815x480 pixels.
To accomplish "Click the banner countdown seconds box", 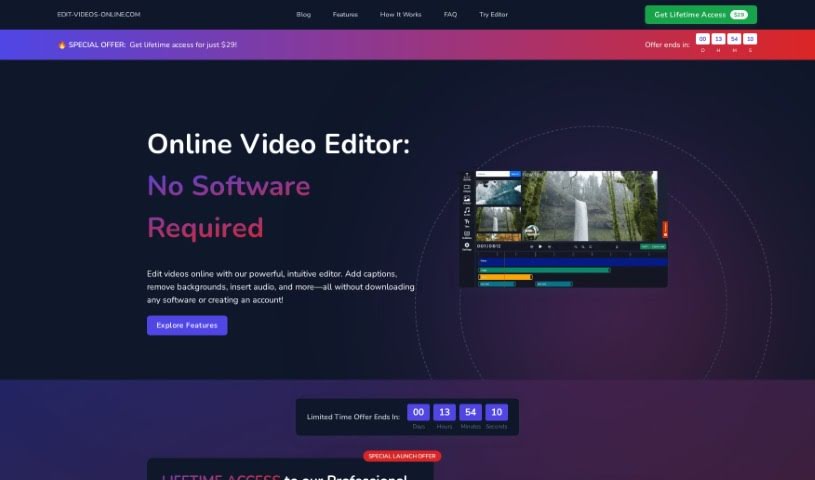I will (x=750, y=39).
